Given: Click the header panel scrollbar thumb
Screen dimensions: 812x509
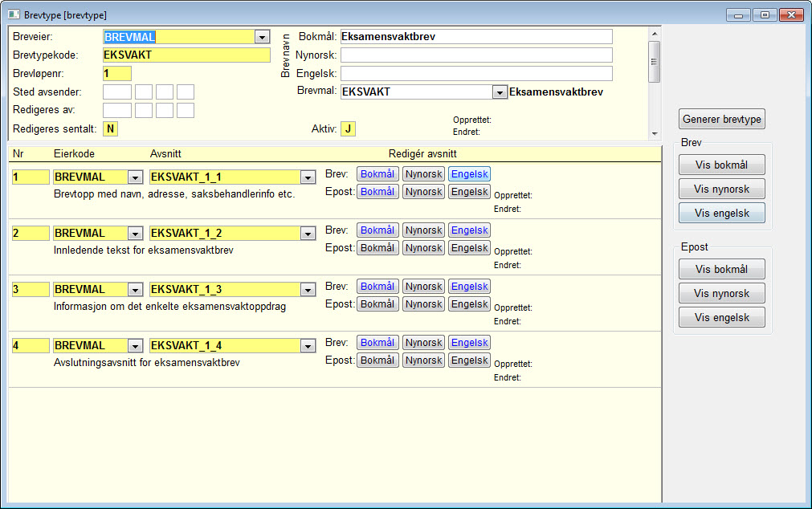Looking at the screenshot, I should tap(655, 62).
